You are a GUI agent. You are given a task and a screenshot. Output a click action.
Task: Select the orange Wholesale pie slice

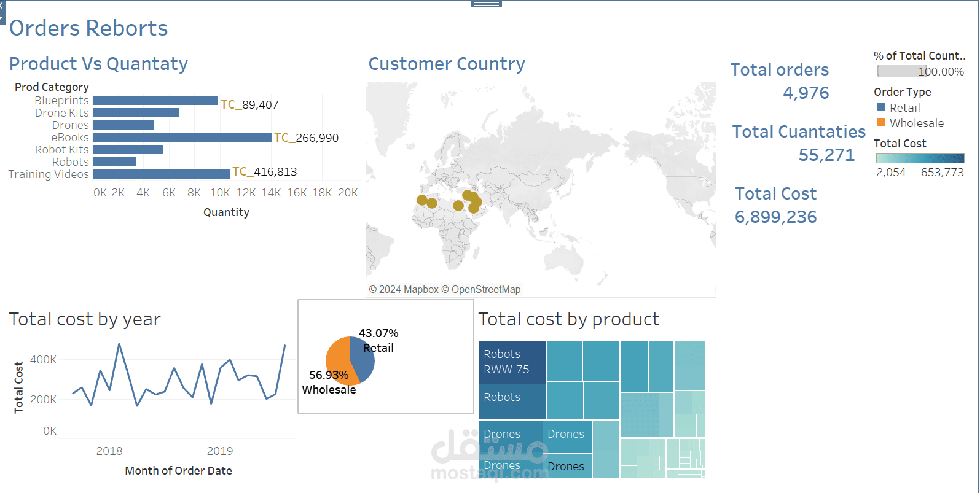click(x=338, y=362)
